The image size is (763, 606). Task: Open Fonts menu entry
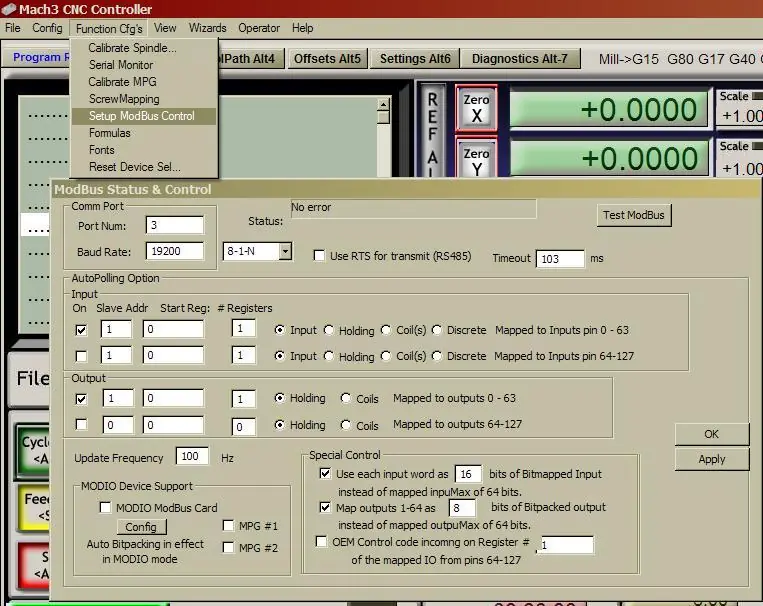144,150
